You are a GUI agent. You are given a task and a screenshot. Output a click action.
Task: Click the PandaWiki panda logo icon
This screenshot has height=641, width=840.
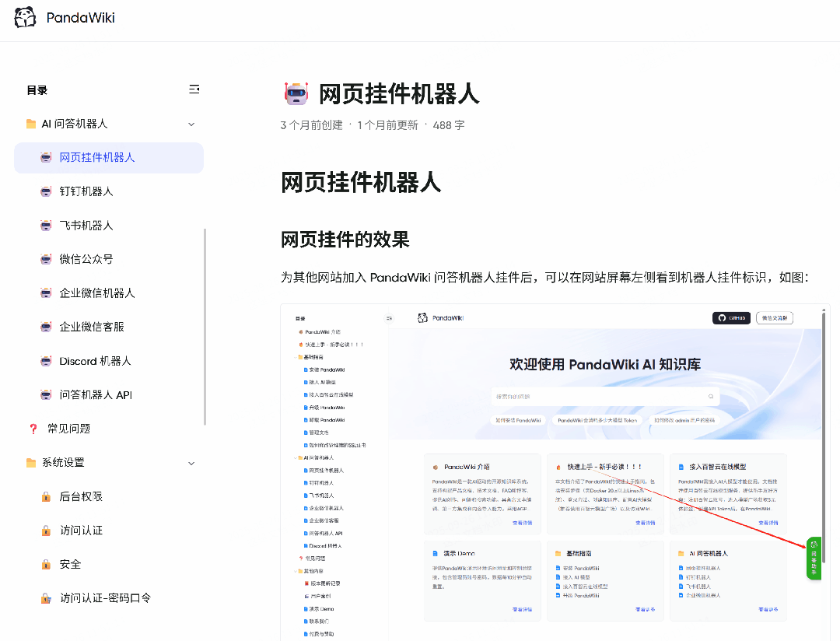[25, 17]
